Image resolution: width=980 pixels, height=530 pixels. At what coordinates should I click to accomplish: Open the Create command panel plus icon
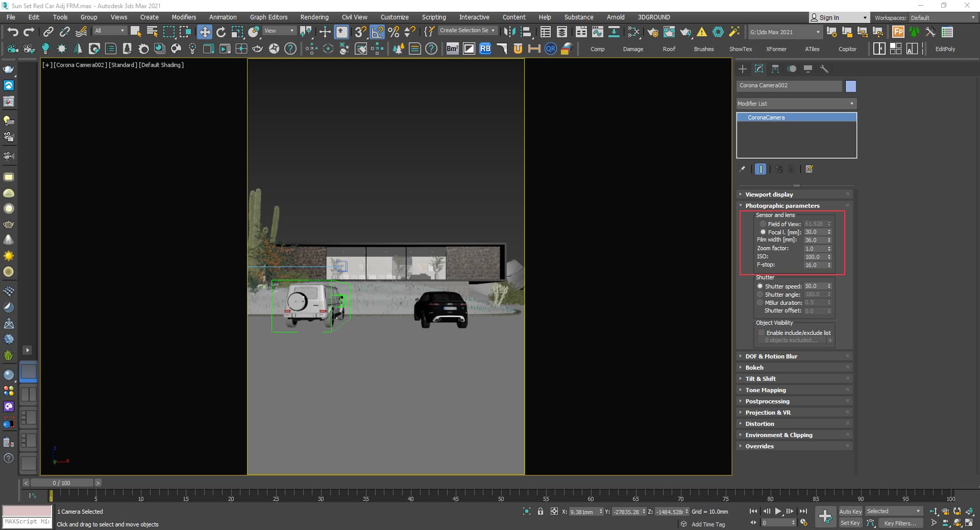tap(743, 69)
